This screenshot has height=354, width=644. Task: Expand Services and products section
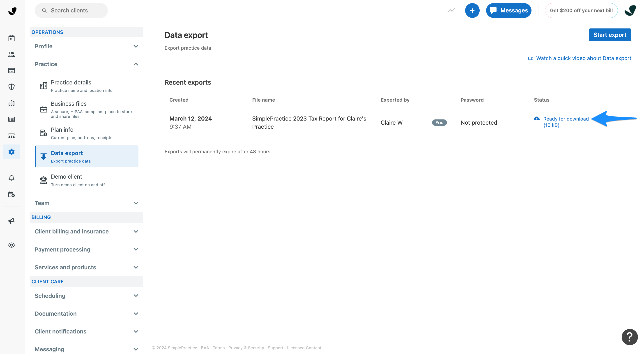(87, 267)
